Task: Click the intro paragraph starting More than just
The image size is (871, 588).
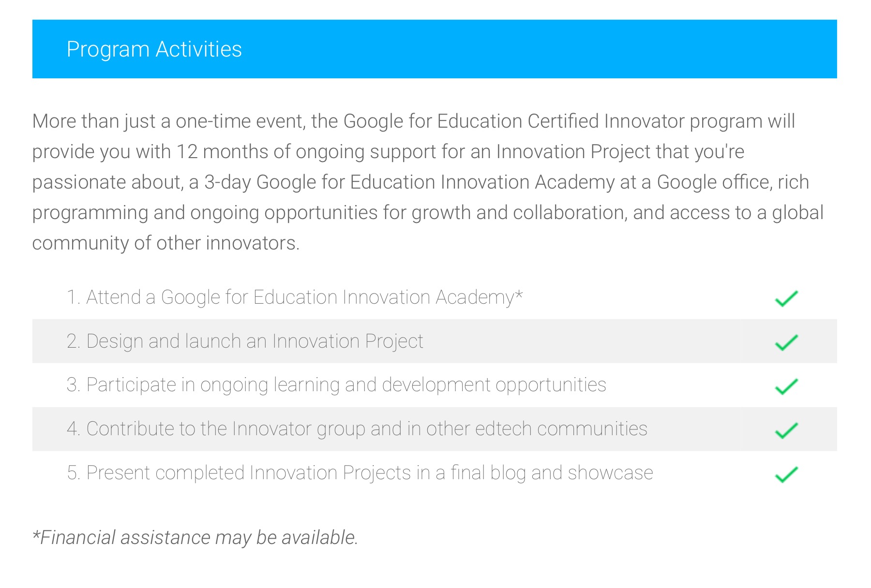Action: tap(428, 182)
